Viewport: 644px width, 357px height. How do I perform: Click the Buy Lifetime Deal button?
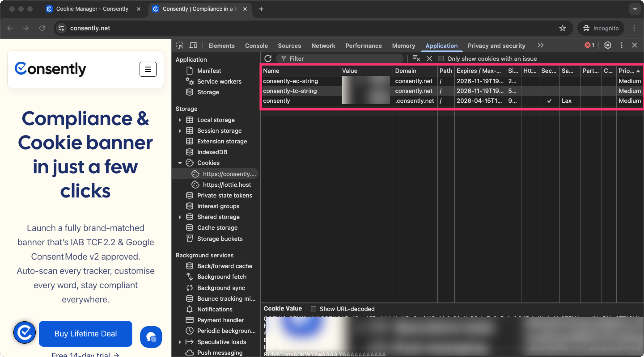click(x=85, y=334)
